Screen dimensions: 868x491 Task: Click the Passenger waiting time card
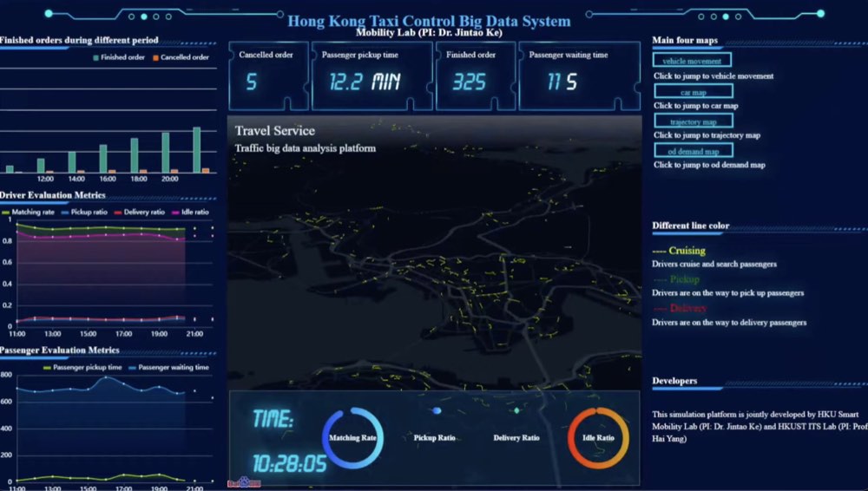click(x=579, y=76)
